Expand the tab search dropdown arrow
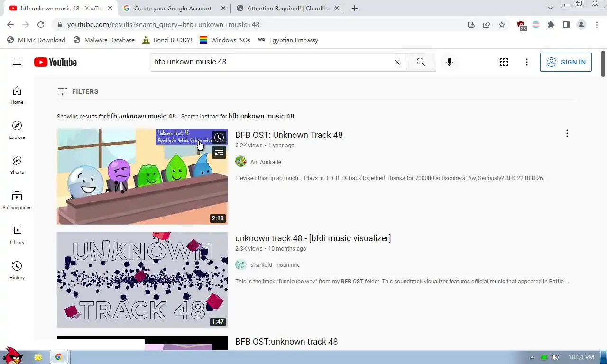Viewport: 607px width, 364px height. click(551, 8)
